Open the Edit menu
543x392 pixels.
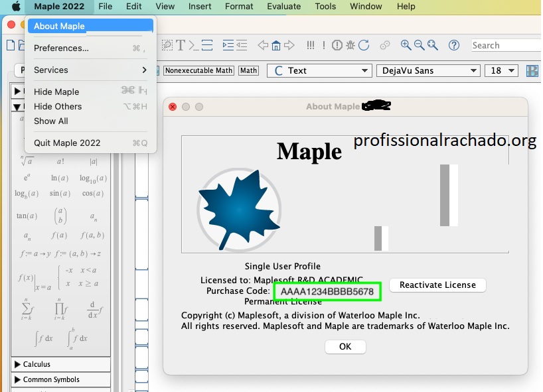click(x=133, y=6)
